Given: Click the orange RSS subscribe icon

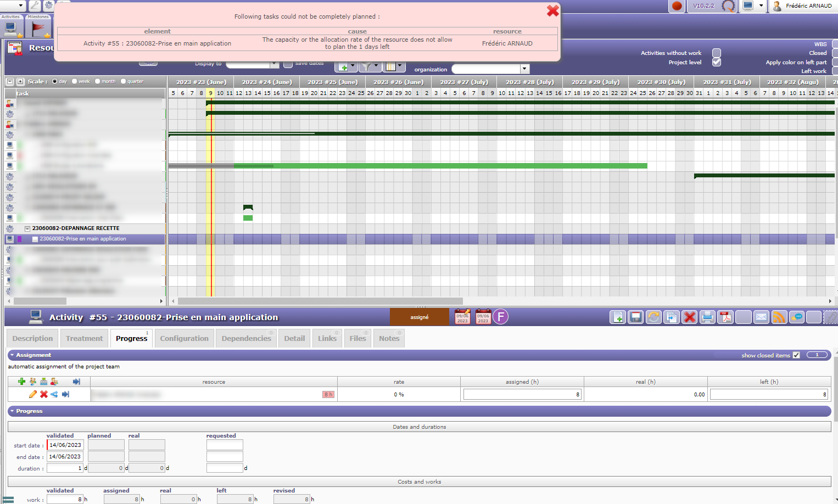Looking at the screenshot, I should click(x=779, y=317).
